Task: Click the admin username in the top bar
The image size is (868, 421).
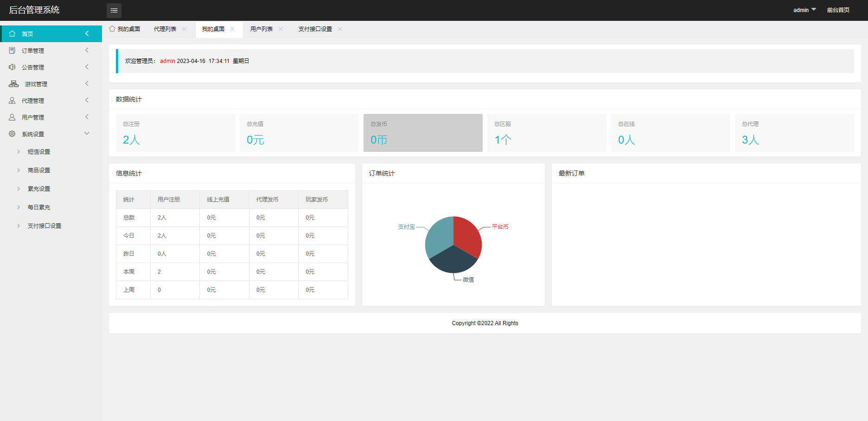Action: tap(801, 10)
